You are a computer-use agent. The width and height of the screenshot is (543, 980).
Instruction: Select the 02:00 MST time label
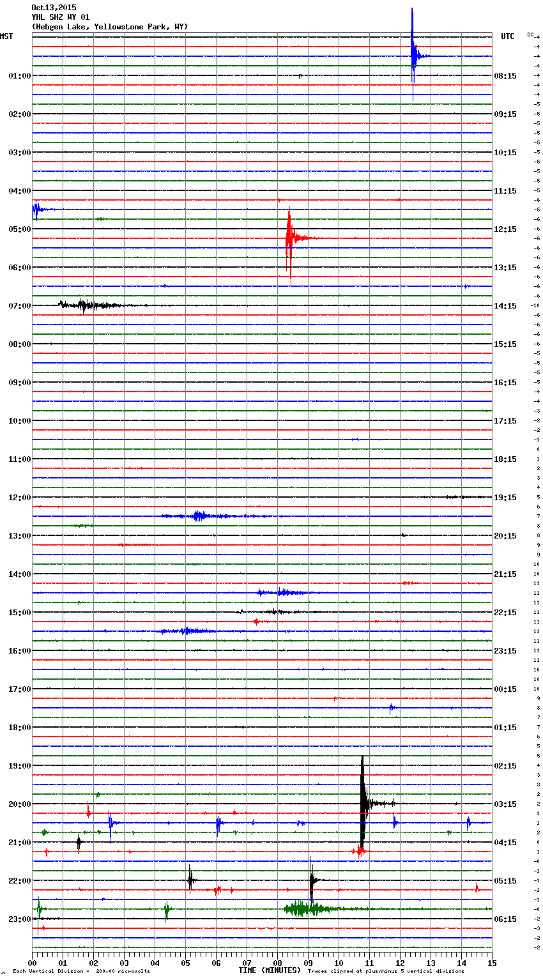20,114
